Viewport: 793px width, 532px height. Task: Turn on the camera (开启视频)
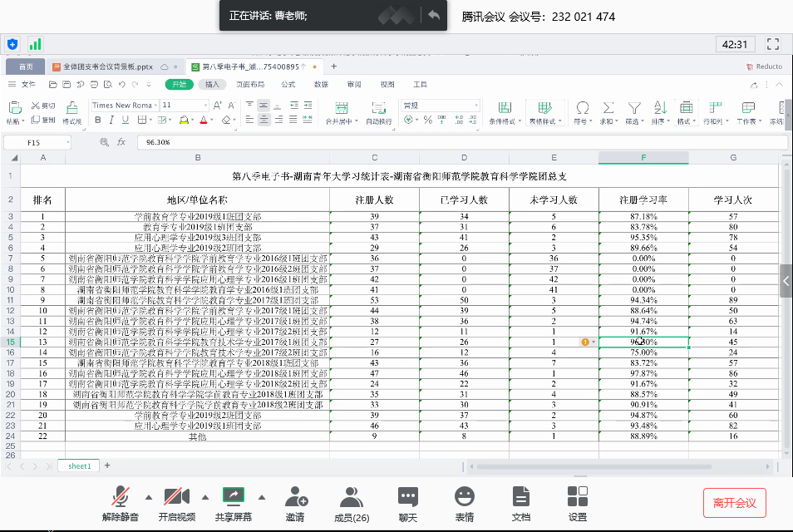pyautogui.click(x=176, y=504)
